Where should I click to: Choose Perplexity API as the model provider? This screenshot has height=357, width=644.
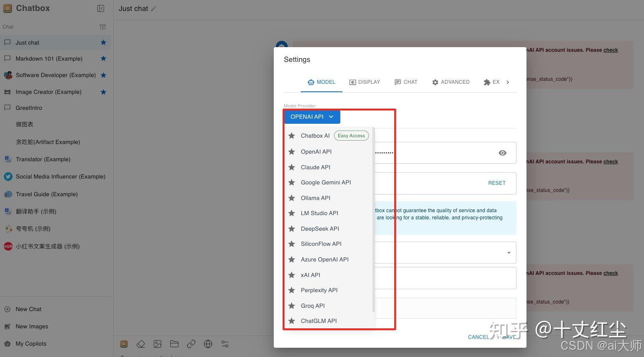pos(329,290)
